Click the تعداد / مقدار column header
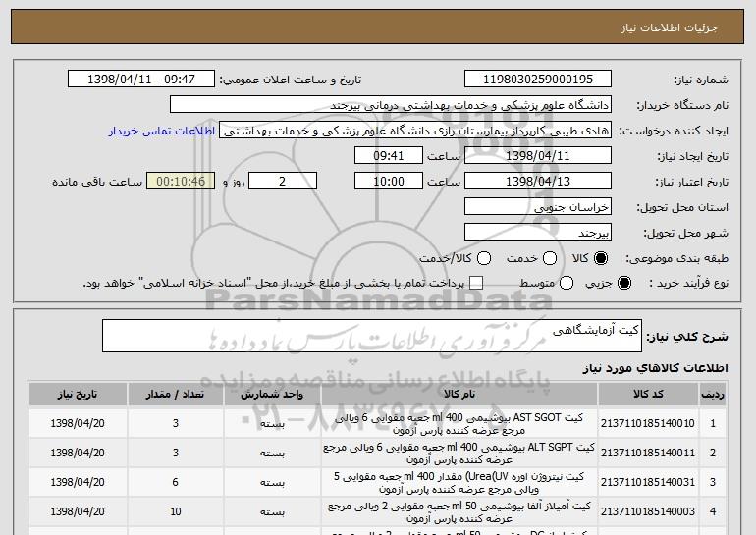The image size is (756, 535). point(176,395)
